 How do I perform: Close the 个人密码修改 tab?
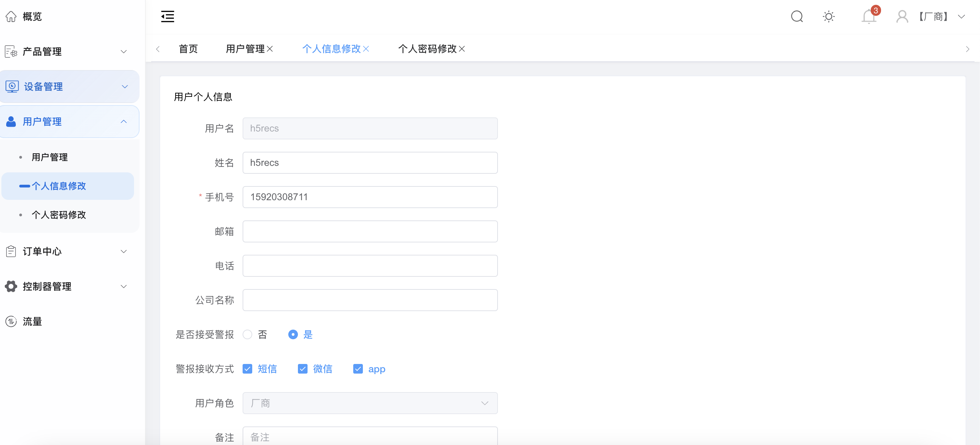click(462, 49)
